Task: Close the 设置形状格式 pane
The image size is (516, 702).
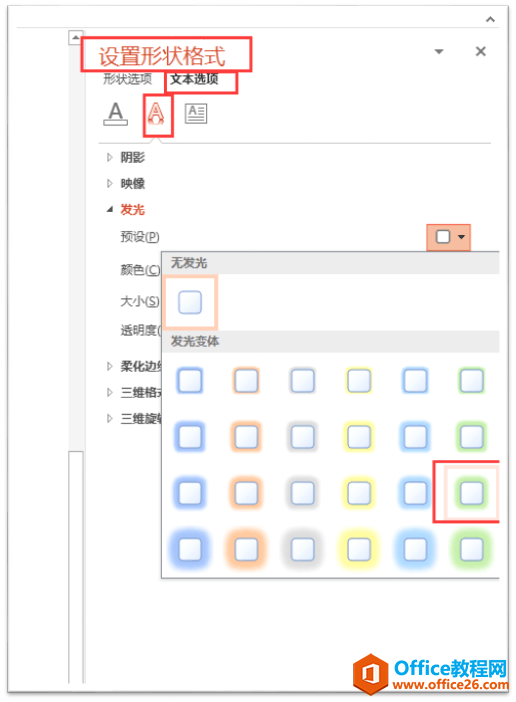Action: [x=481, y=51]
